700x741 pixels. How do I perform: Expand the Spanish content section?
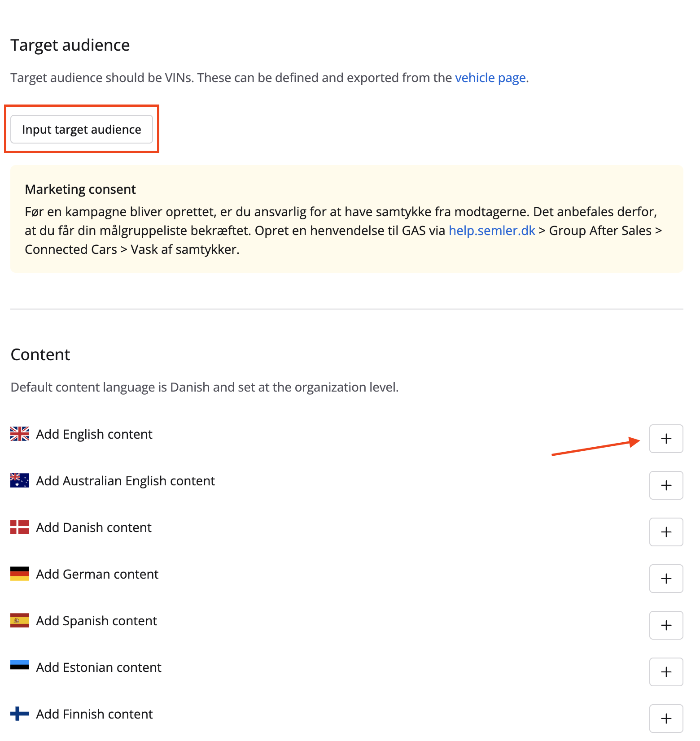[666, 625]
